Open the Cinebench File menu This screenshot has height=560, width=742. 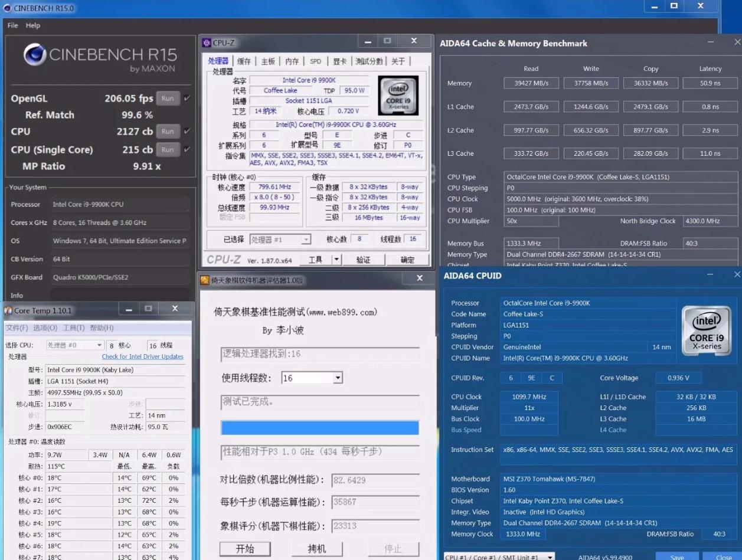click(x=13, y=25)
